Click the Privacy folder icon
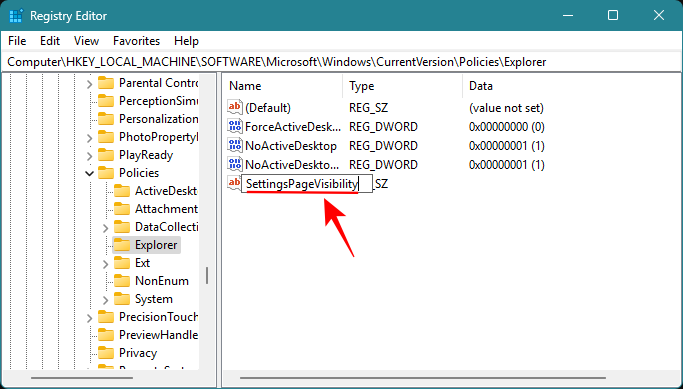683x389 pixels. 106,353
